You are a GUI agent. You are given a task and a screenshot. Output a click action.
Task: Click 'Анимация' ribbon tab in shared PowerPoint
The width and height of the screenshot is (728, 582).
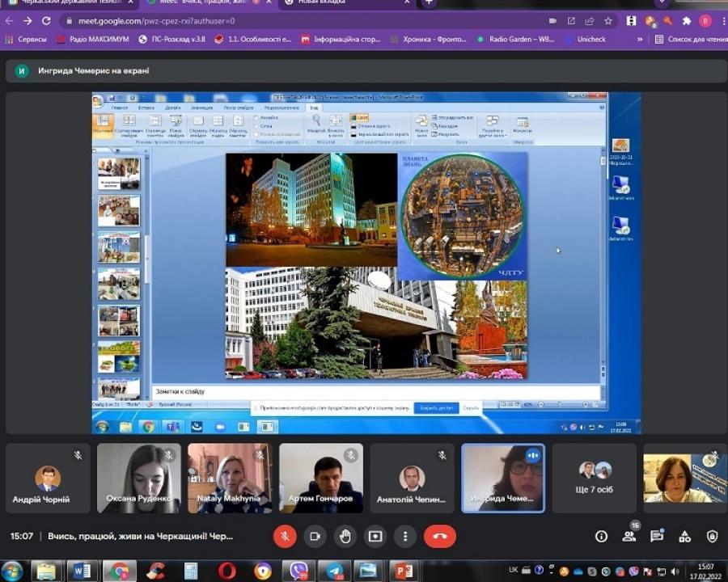tap(201, 108)
